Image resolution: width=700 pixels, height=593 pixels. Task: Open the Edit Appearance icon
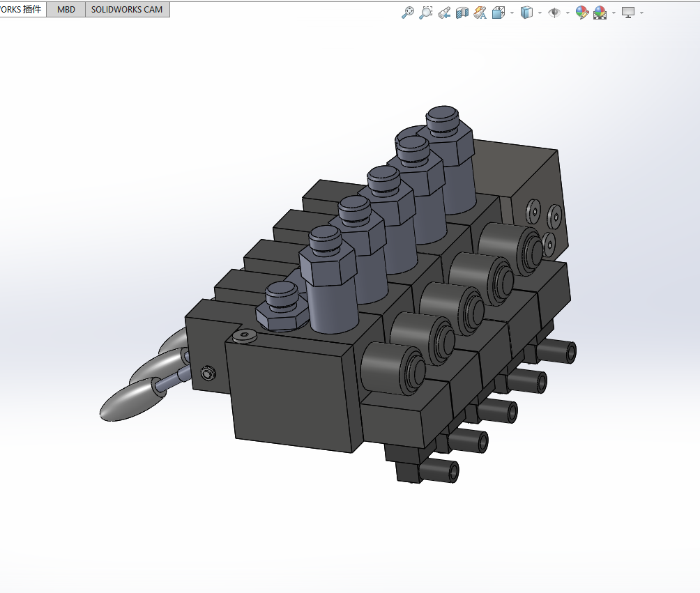coord(582,13)
